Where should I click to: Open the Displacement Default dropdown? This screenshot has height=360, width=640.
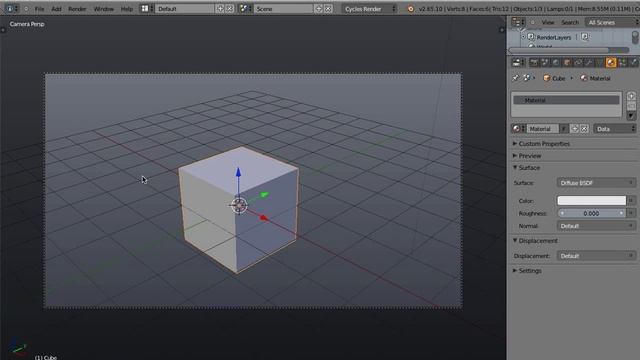tap(596, 256)
